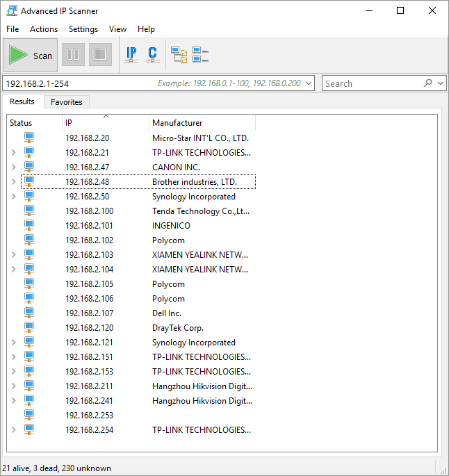
Task: Click the IP subnet toolbar icon
Action: click(x=131, y=55)
